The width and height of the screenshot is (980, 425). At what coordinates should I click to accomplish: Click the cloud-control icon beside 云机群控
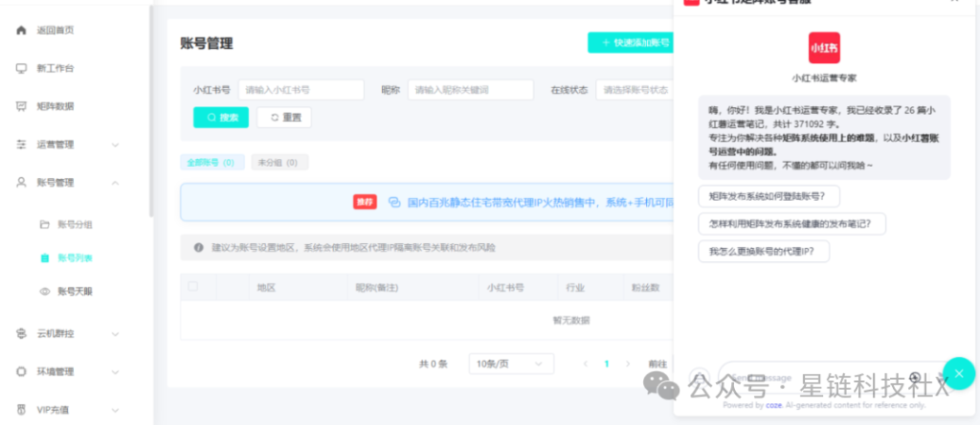[21, 334]
